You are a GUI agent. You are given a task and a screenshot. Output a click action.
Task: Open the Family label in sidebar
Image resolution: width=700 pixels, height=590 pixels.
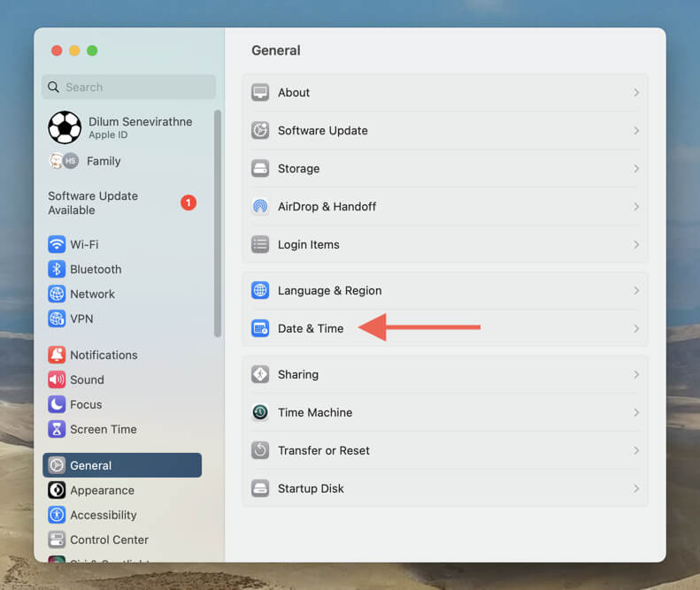[104, 161]
